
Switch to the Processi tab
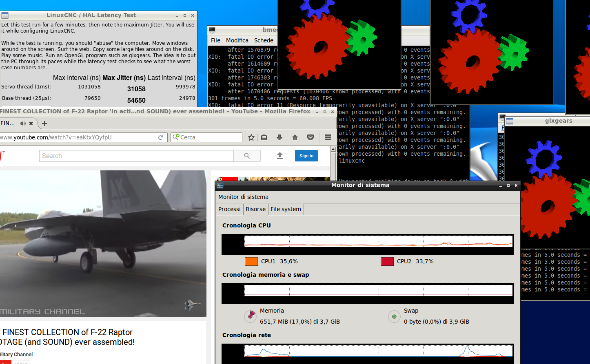[229, 209]
